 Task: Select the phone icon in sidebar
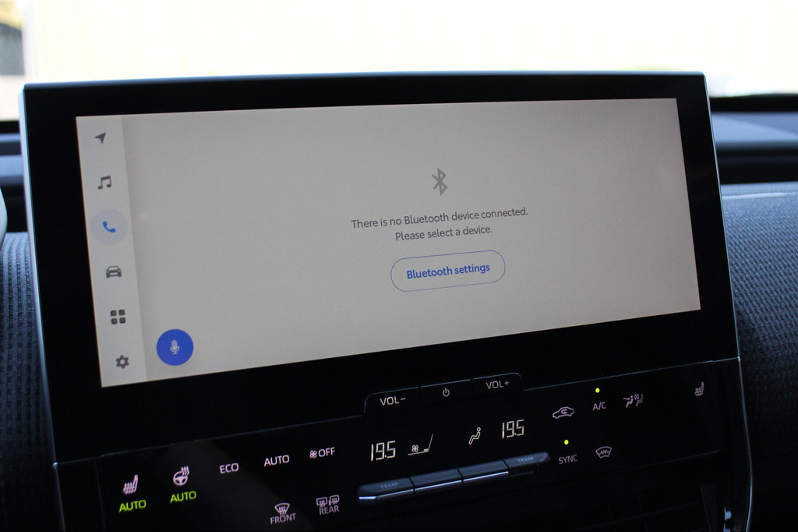(109, 227)
